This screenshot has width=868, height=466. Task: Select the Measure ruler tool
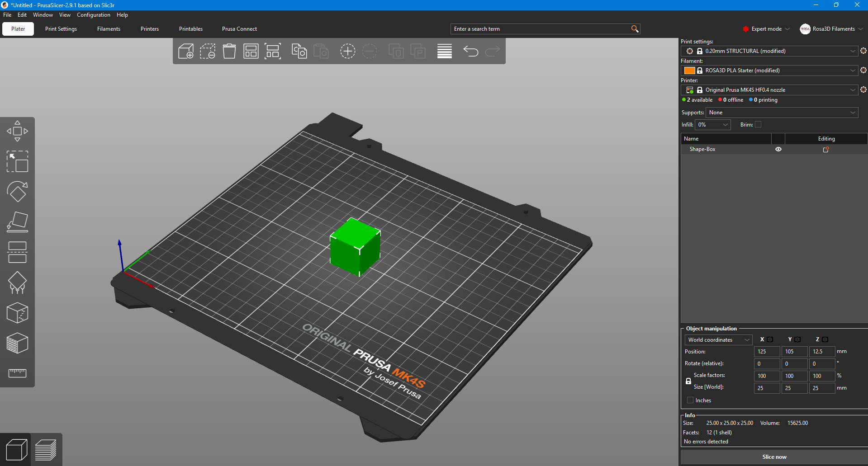coord(17,373)
